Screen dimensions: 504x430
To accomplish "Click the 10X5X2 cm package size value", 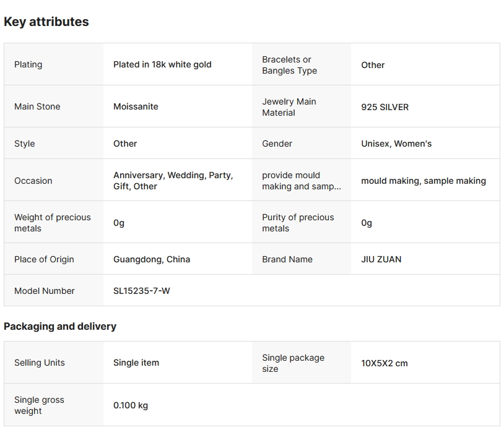I will click(x=385, y=363).
